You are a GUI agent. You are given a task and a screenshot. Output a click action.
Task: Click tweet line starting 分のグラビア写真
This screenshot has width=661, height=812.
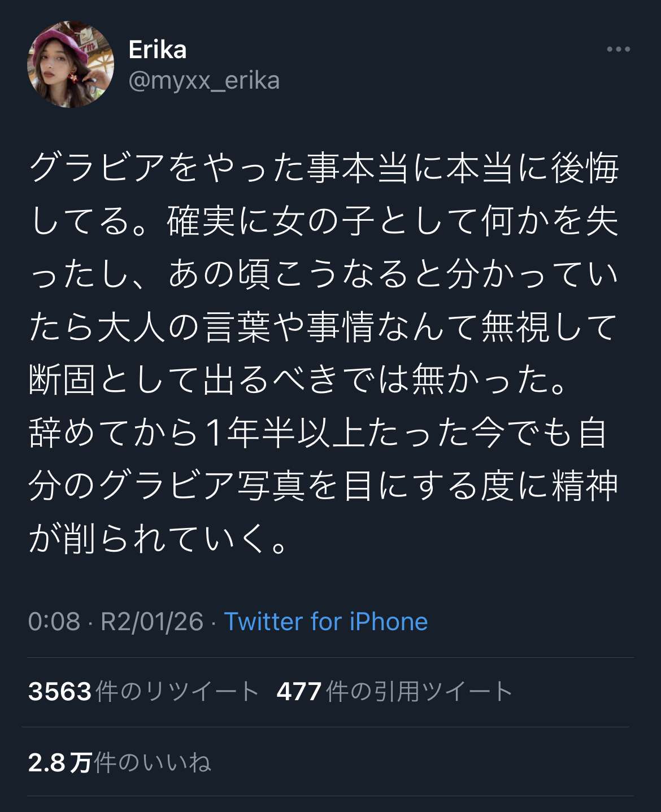(324, 486)
